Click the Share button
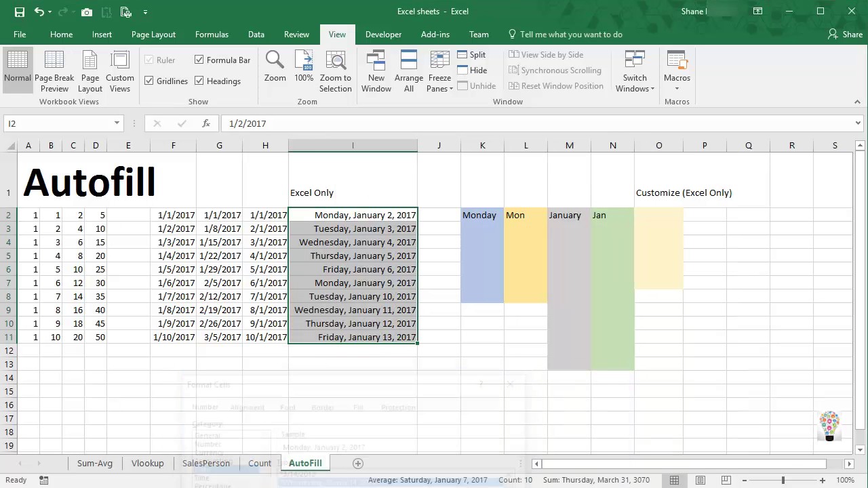The width and height of the screenshot is (868, 488). click(845, 34)
